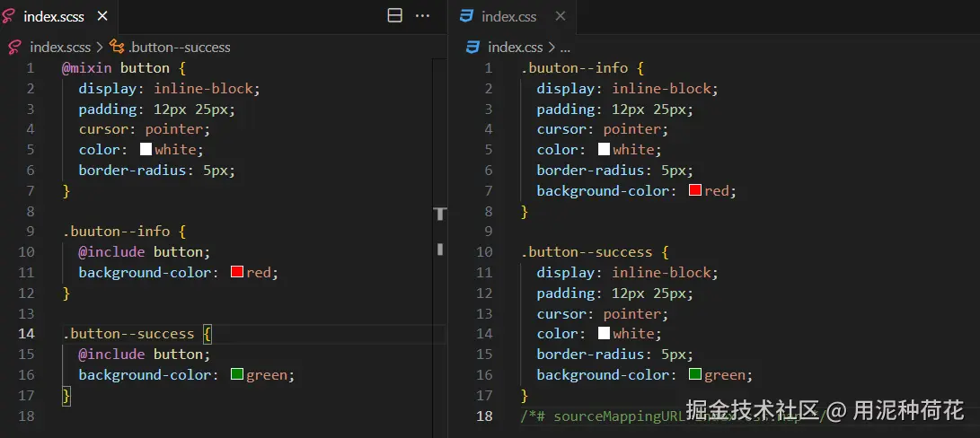Click .button--success selector in index.css line 10
Image resolution: width=980 pixels, height=438 pixels.
point(587,252)
